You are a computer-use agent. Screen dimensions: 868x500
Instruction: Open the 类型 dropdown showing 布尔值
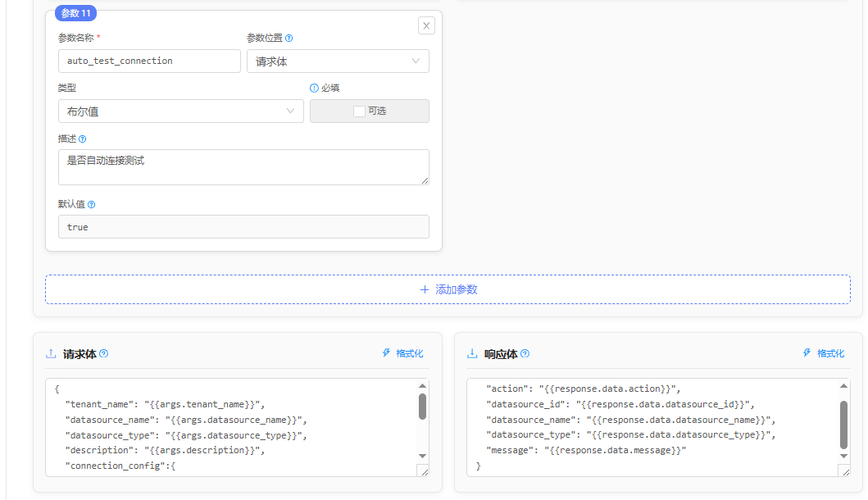click(x=180, y=111)
